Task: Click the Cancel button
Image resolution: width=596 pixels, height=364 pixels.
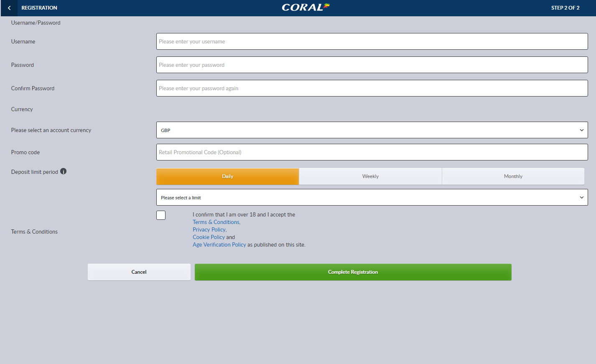Action: (x=139, y=272)
